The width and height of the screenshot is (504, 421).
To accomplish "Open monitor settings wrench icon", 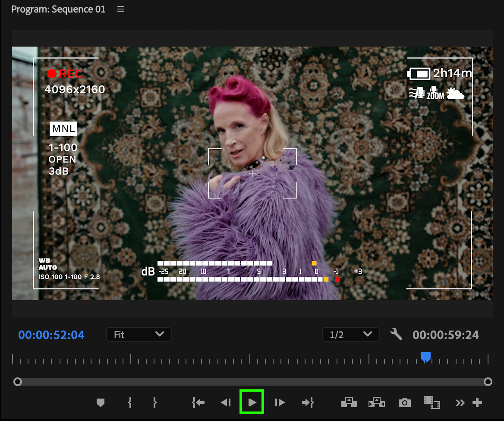I will [x=396, y=334].
